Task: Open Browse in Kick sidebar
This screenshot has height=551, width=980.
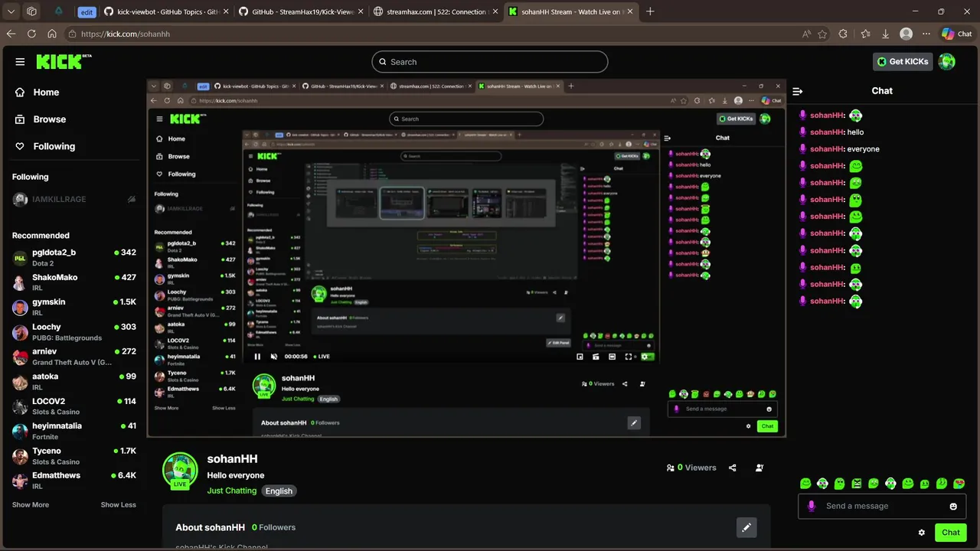Action: click(x=40, y=119)
